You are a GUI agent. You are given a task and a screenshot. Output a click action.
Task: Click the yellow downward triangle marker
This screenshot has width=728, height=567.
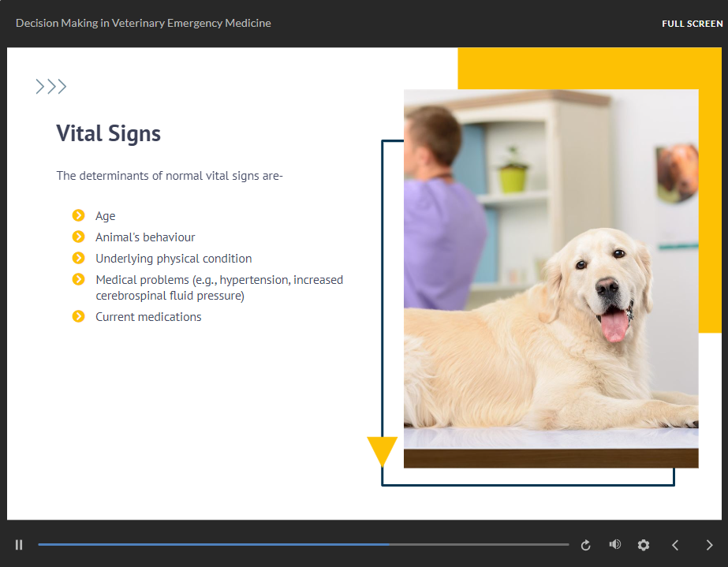tap(383, 451)
